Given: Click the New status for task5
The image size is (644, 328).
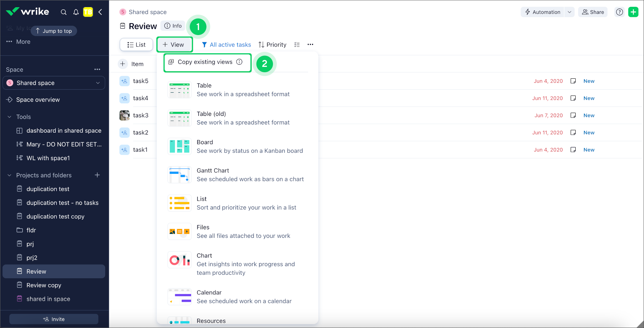Looking at the screenshot, I should click(589, 81).
